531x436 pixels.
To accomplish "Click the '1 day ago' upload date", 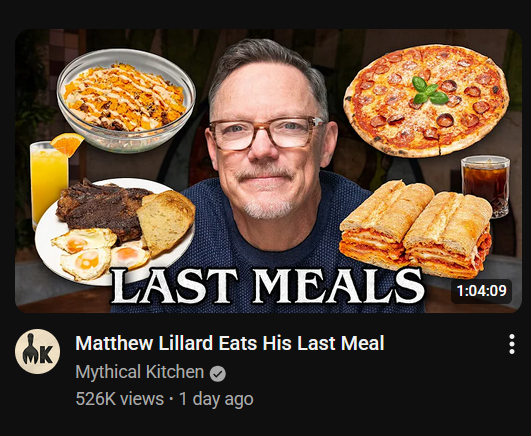I will [216, 399].
